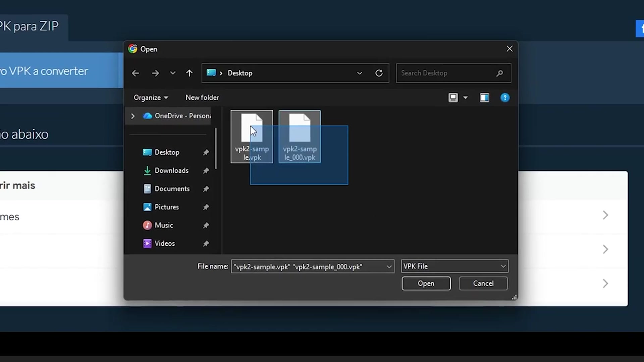Open the Help question mark icon
Screen dimensions: 644x362
coord(505,98)
